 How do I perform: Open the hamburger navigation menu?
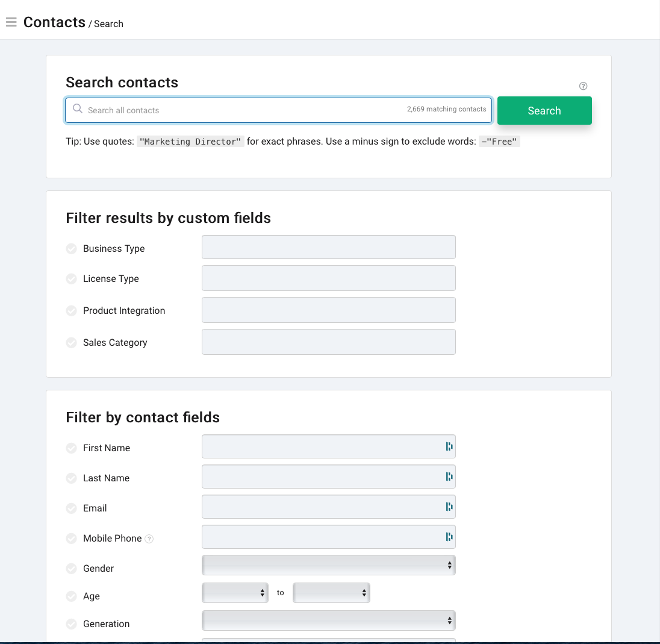(11, 22)
